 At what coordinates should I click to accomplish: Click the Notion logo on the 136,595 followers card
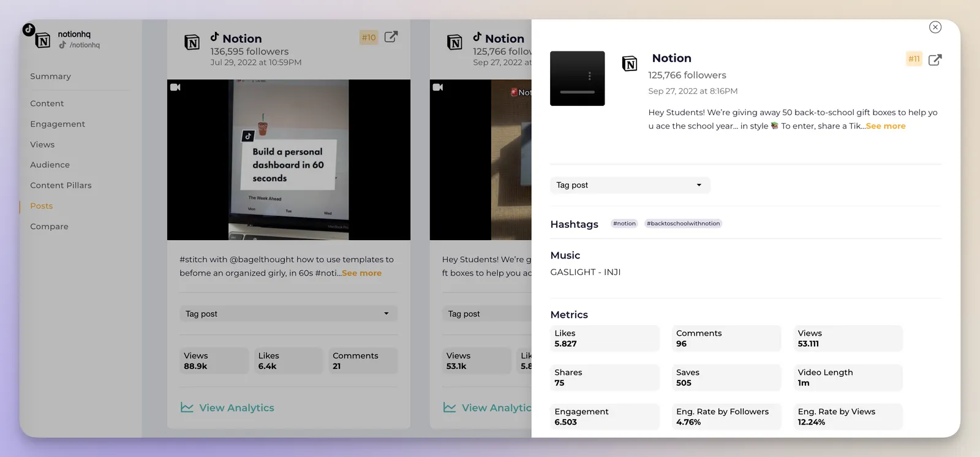pyautogui.click(x=192, y=42)
